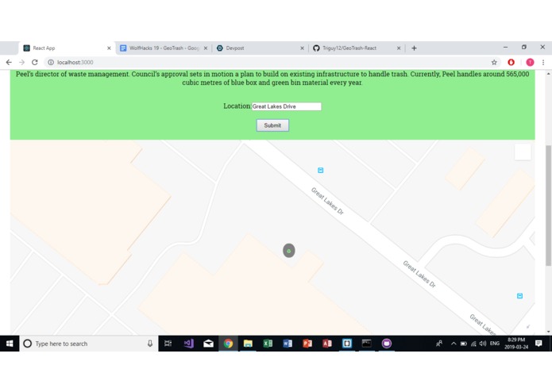
Task: Launch Excel from the taskbar
Action: (x=268, y=344)
